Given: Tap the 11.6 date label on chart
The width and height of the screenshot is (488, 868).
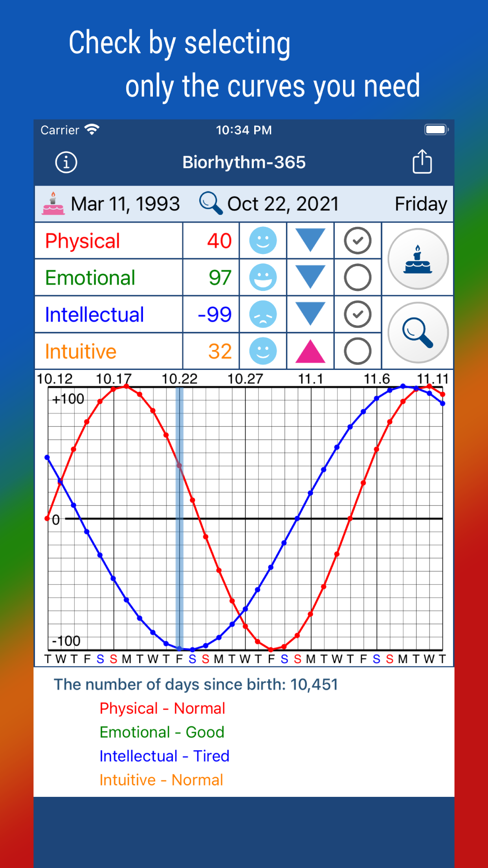Looking at the screenshot, I should tap(377, 379).
